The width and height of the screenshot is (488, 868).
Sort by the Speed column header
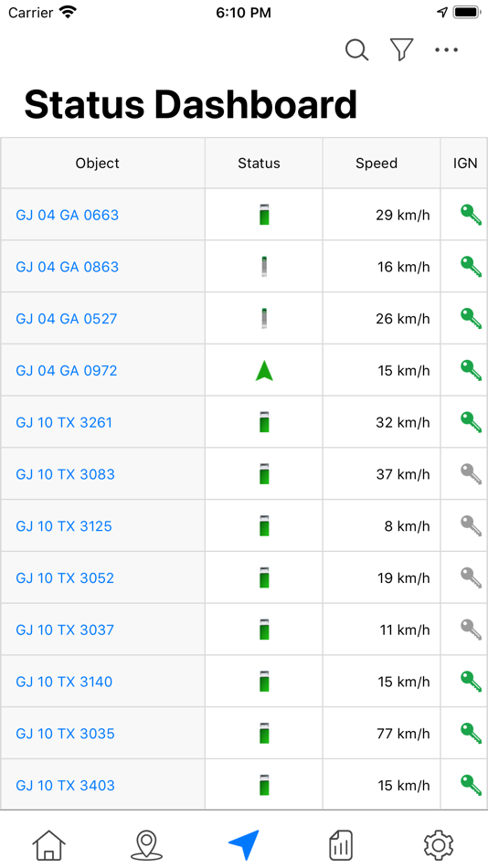(382, 164)
